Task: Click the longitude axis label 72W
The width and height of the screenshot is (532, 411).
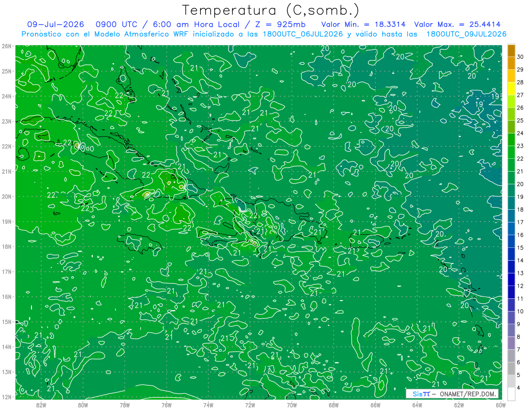Action: [250, 404]
